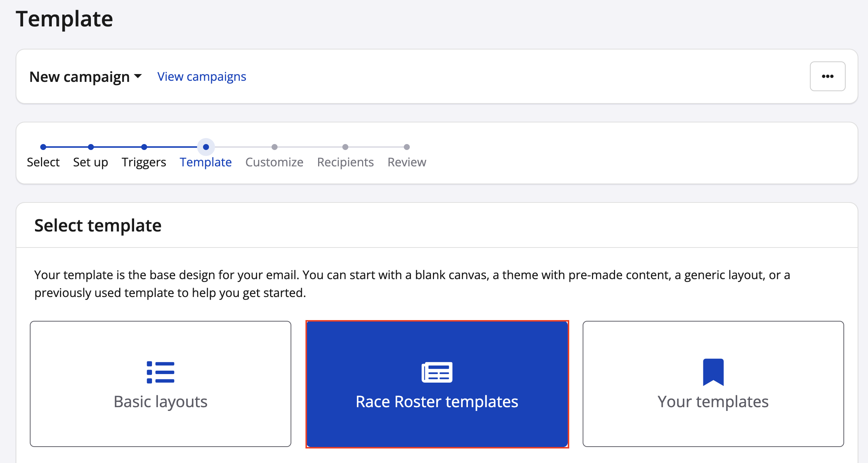Go back to the Set up step

point(91,162)
